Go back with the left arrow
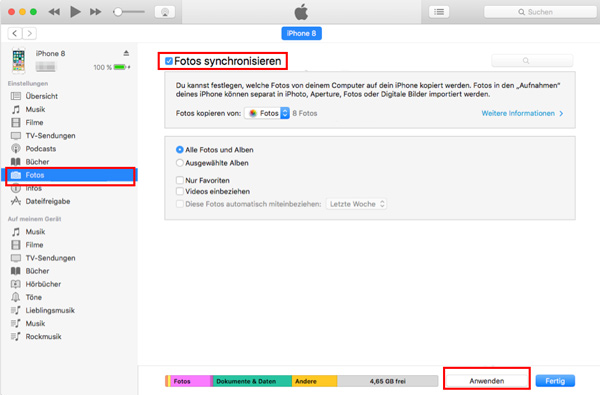Viewport: 600px width, 395px height. [x=15, y=34]
